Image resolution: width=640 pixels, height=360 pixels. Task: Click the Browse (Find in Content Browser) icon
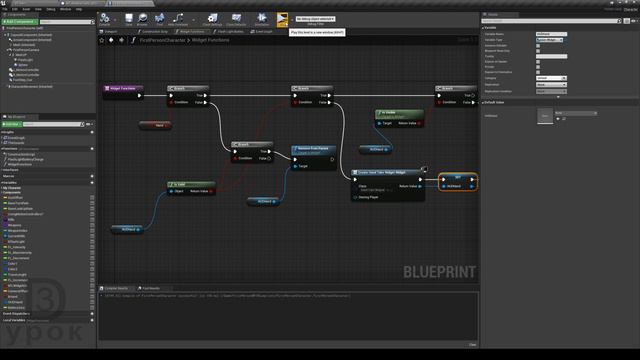[142, 19]
